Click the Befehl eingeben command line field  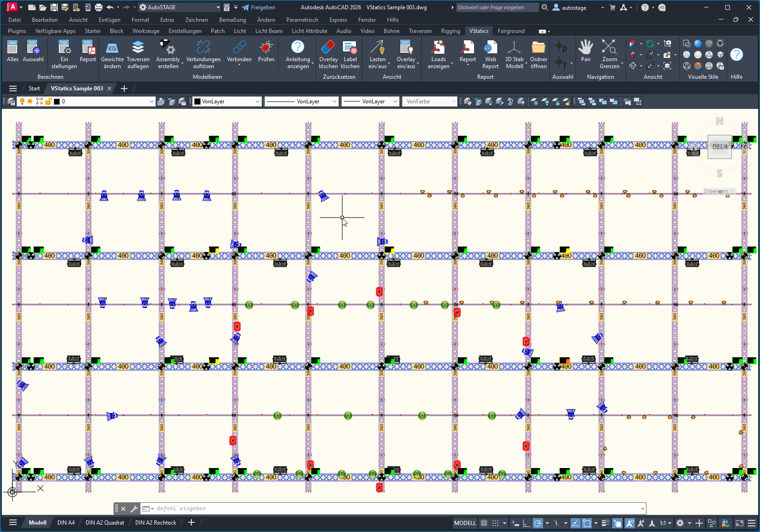394,508
